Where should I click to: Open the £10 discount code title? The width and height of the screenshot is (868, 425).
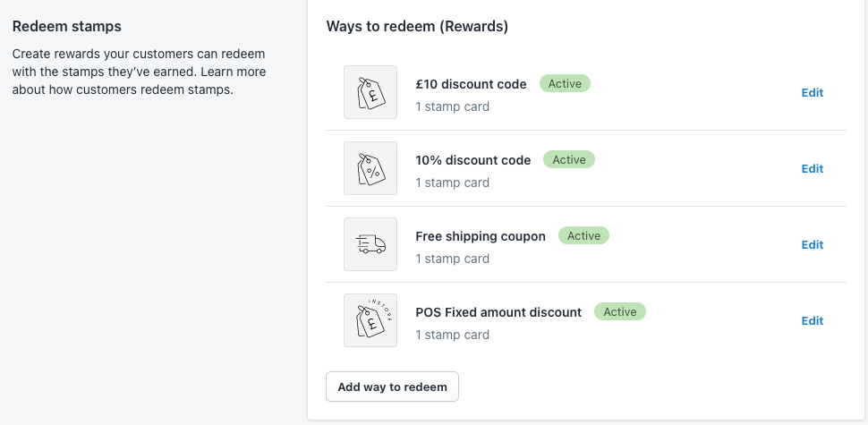coord(471,84)
